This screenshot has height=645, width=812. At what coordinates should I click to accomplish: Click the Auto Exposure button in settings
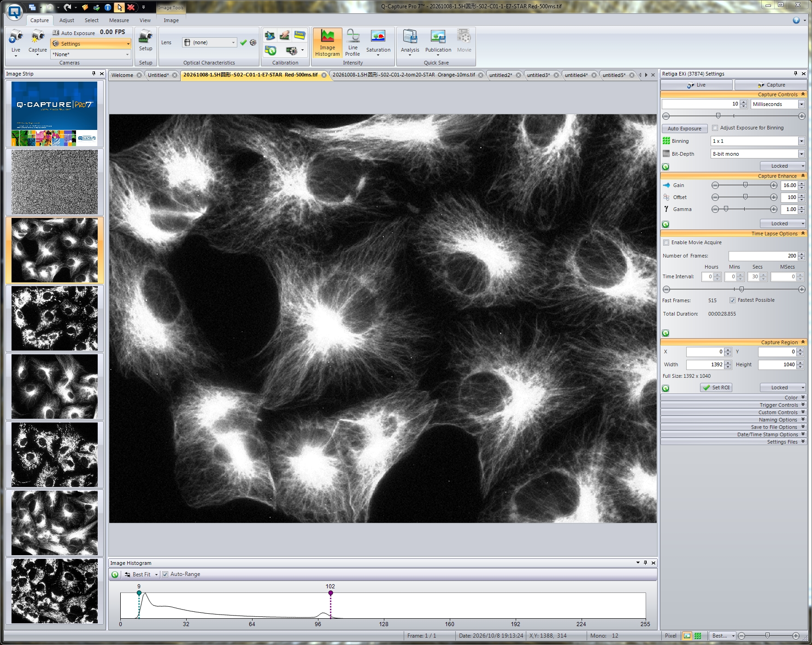(684, 129)
